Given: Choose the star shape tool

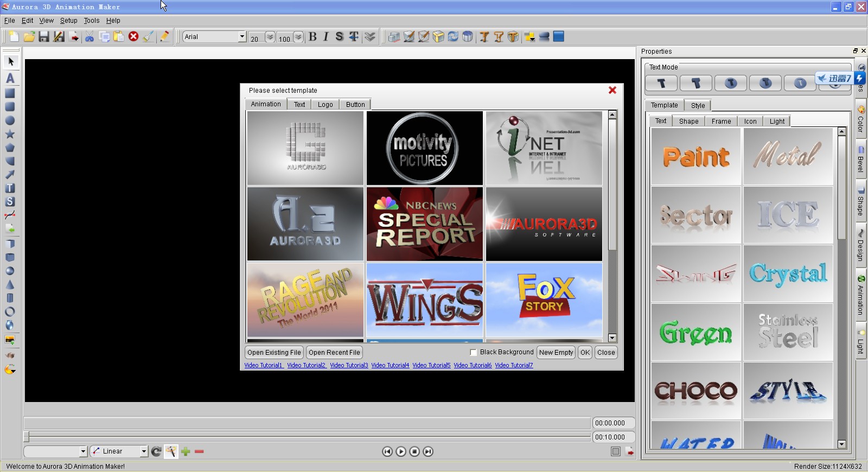Looking at the screenshot, I should (10, 134).
